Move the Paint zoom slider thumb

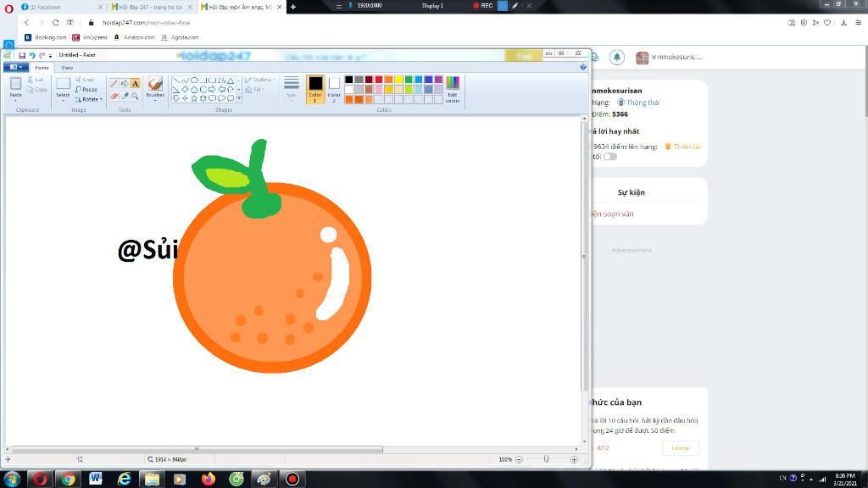[x=547, y=459]
